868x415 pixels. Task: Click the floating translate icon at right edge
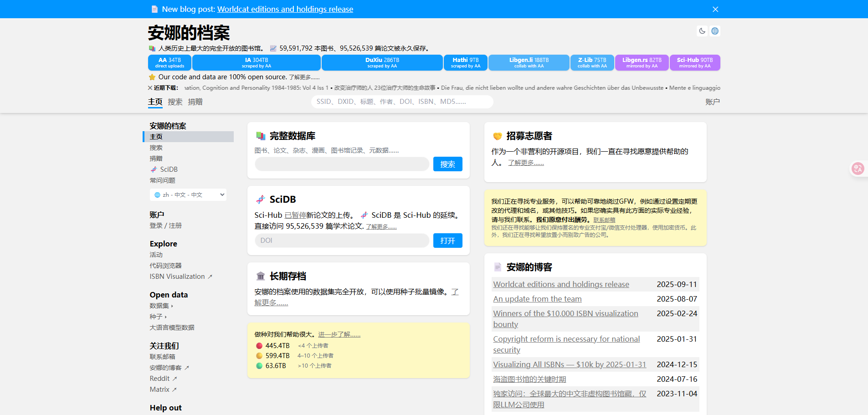click(x=858, y=169)
